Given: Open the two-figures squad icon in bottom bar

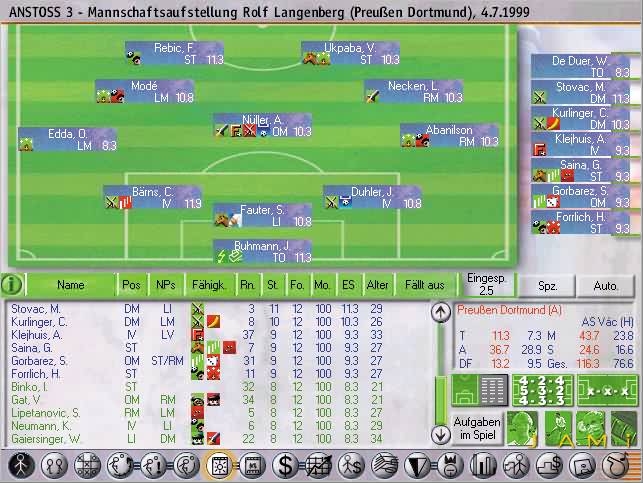Looking at the screenshot, I should click(54, 465).
